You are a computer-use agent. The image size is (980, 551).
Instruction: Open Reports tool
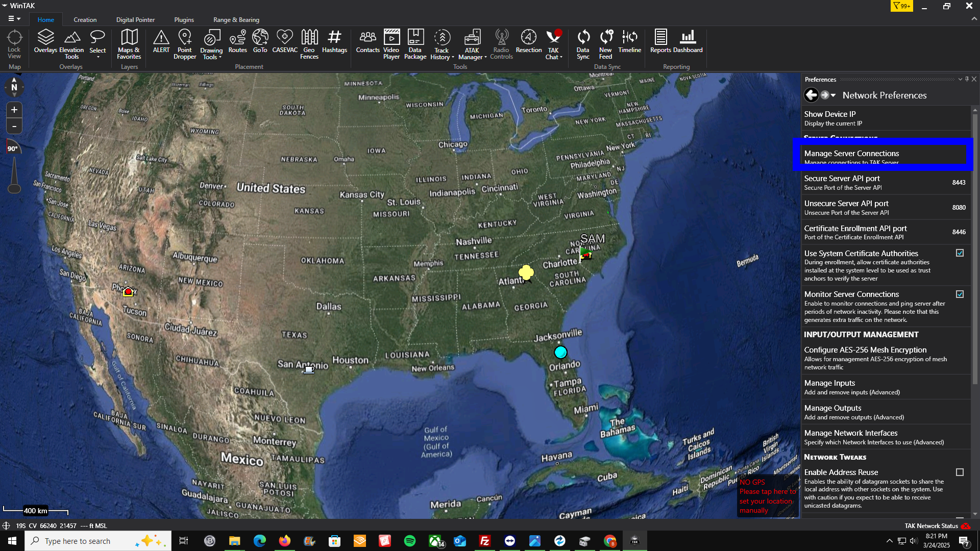(660, 42)
